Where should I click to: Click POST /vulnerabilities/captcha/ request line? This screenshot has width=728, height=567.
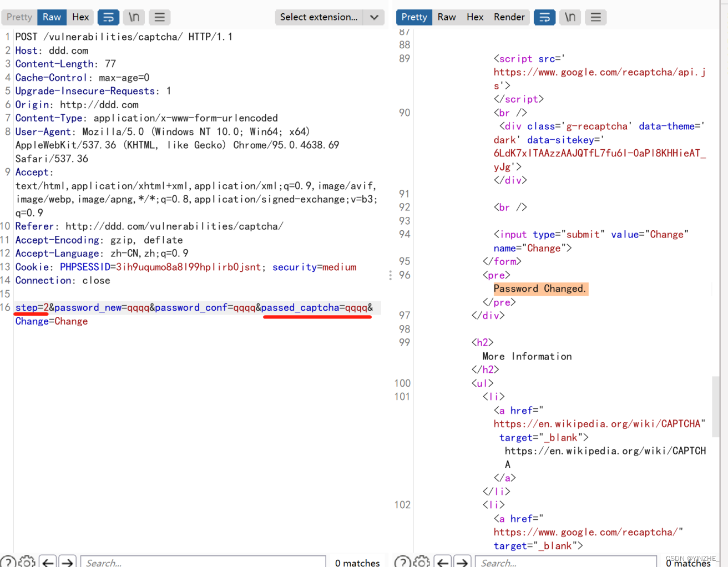(124, 37)
